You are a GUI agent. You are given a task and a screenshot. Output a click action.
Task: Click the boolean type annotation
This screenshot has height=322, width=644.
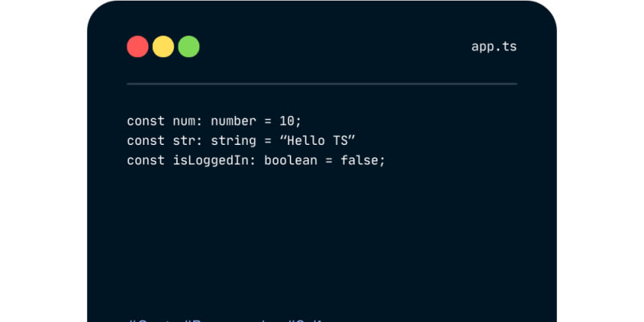click(x=291, y=160)
